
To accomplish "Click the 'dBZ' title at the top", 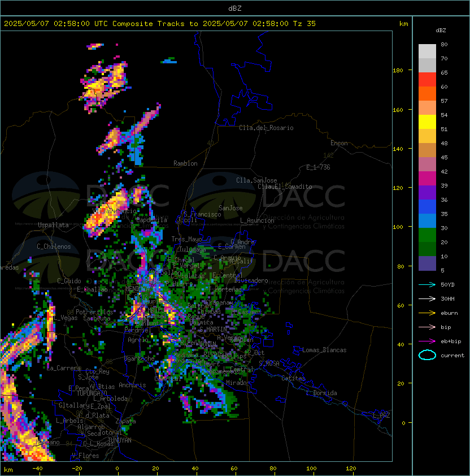I will 235,8.
